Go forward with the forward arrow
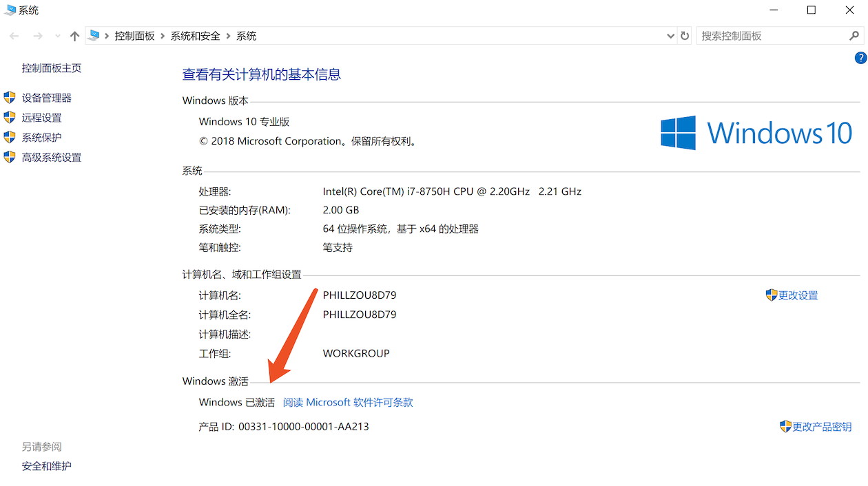The width and height of the screenshot is (868, 486). [38, 36]
